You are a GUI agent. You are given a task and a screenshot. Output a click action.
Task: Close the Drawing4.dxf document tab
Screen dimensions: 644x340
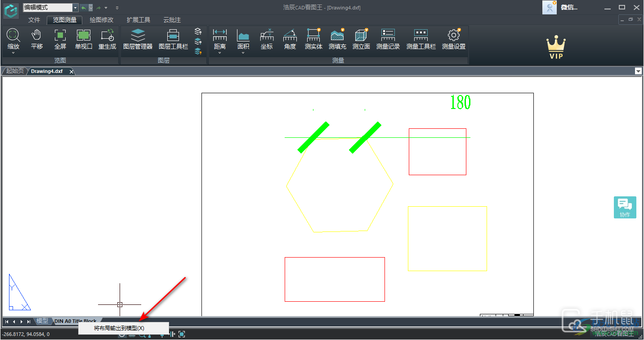pyautogui.click(x=71, y=72)
